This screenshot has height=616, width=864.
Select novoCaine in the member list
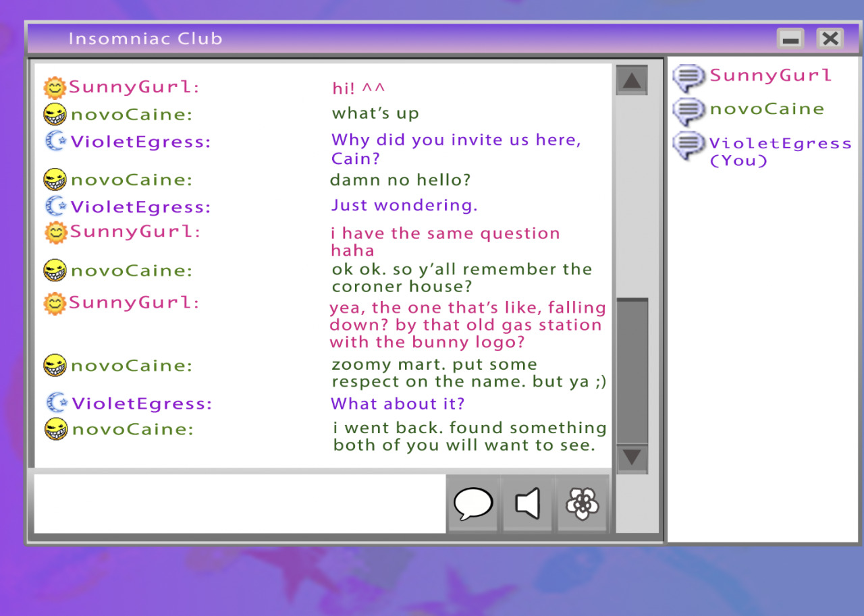(766, 109)
